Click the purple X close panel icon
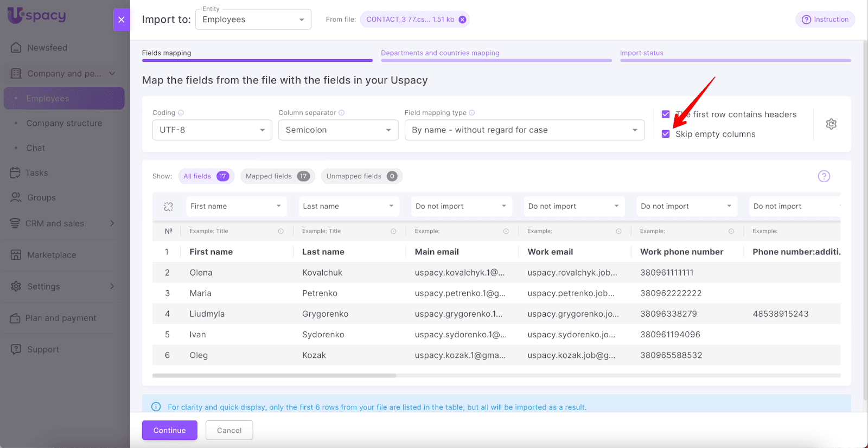The image size is (868, 448). click(121, 20)
